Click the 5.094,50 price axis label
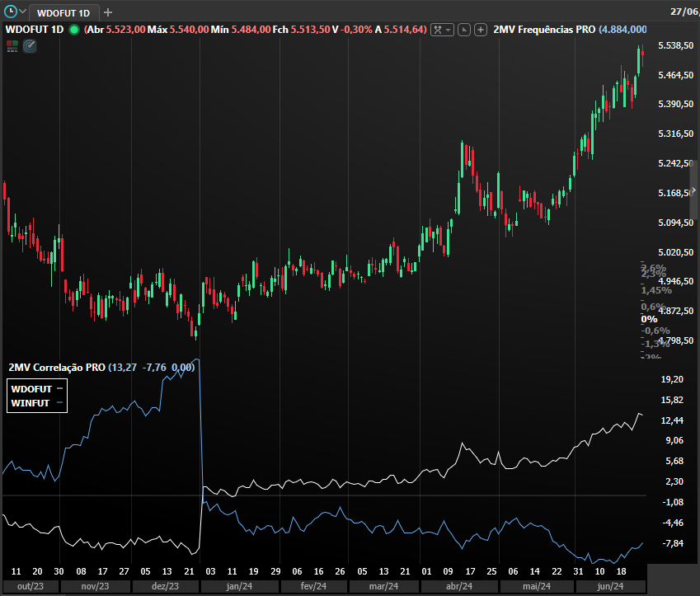This screenshot has width=700, height=596. (x=676, y=223)
